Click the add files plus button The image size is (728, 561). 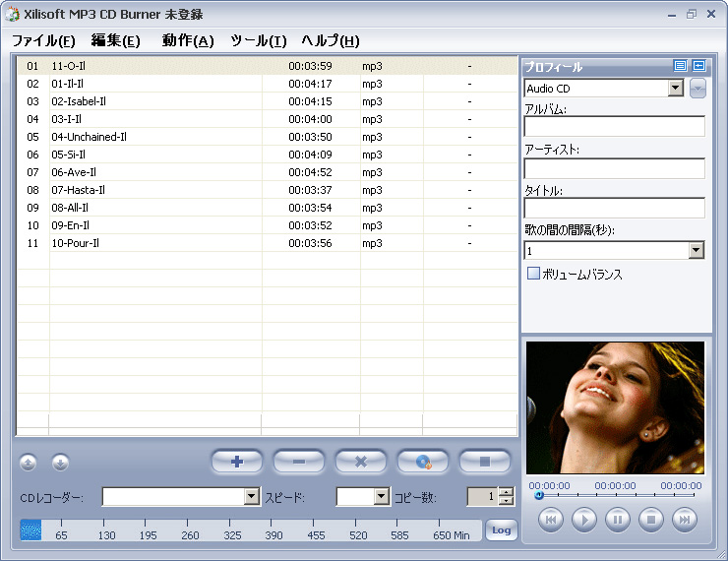coord(236,461)
